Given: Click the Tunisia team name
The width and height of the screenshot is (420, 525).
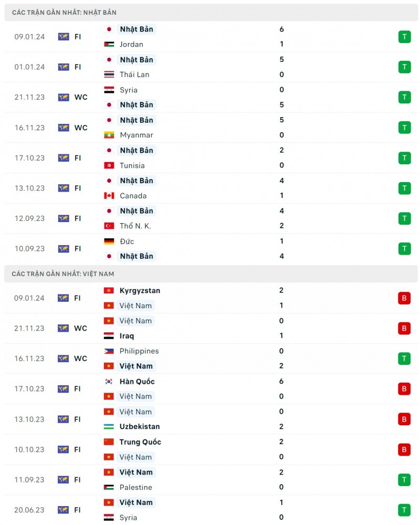Looking at the screenshot, I should click(x=132, y=165).
